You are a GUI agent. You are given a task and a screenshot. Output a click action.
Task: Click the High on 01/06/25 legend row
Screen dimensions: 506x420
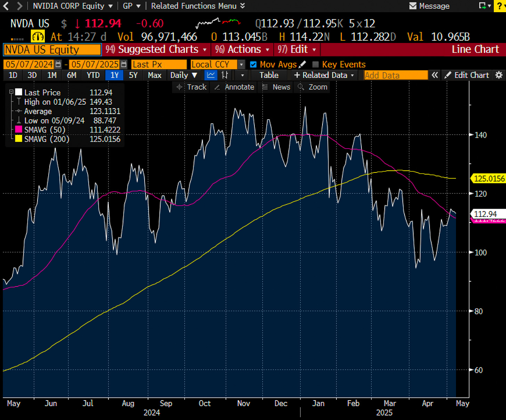click(64, 102)
